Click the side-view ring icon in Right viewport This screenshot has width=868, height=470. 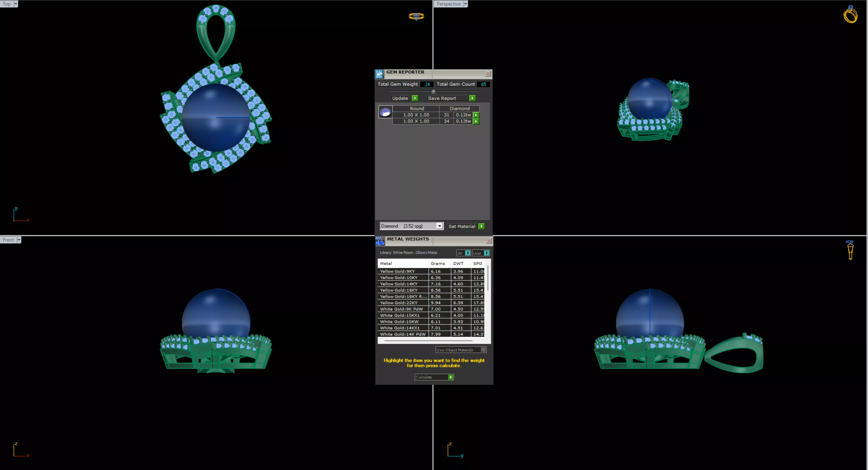point(850,250)
